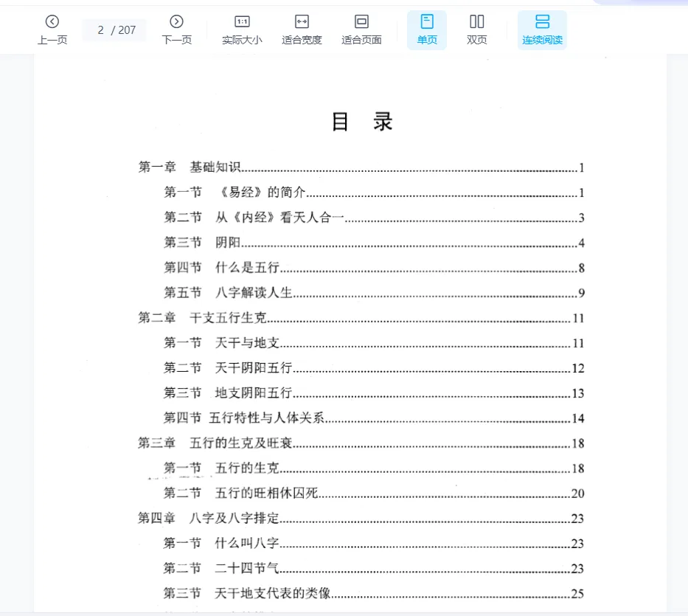This screenshot has height=616, width=688.
Task: Open entry 第二节 从《内经》看天人合一
Action: (x=374, y=218)
